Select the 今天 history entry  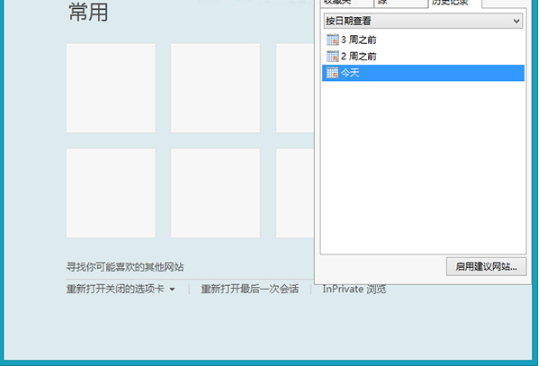[423, 73]
